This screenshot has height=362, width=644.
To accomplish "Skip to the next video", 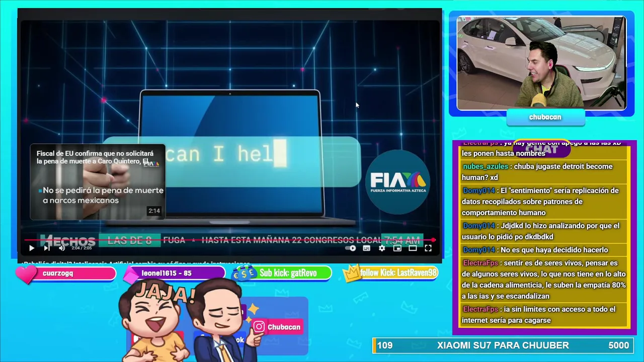I will click(46, 248).
